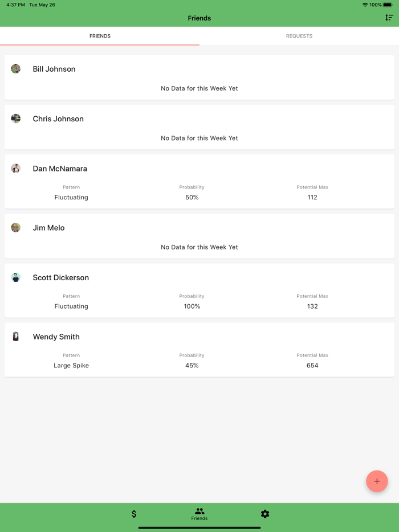Select the Friends tab at top
Image resolution: width=399 pixels, height=532 pixels.
(100, 36)
